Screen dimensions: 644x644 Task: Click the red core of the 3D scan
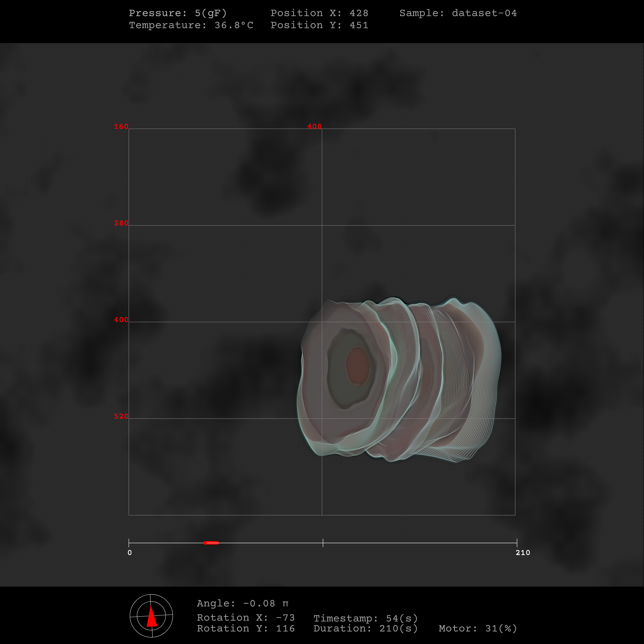tap(358, 366)
